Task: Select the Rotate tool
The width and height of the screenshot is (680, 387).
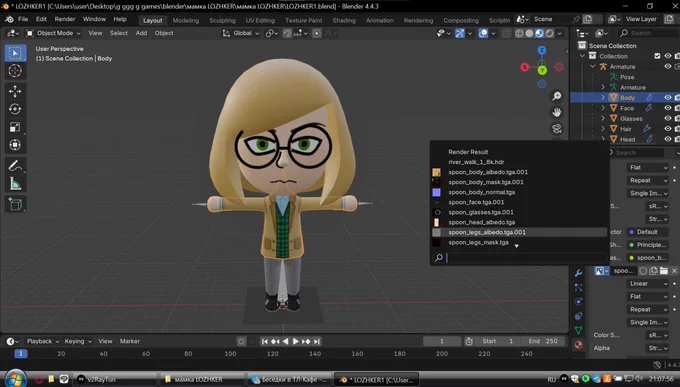Action: click(x=15, y=109)
